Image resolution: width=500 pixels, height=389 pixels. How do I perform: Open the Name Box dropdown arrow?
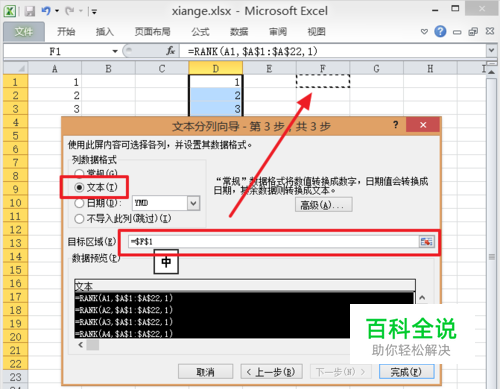(115, 51)
